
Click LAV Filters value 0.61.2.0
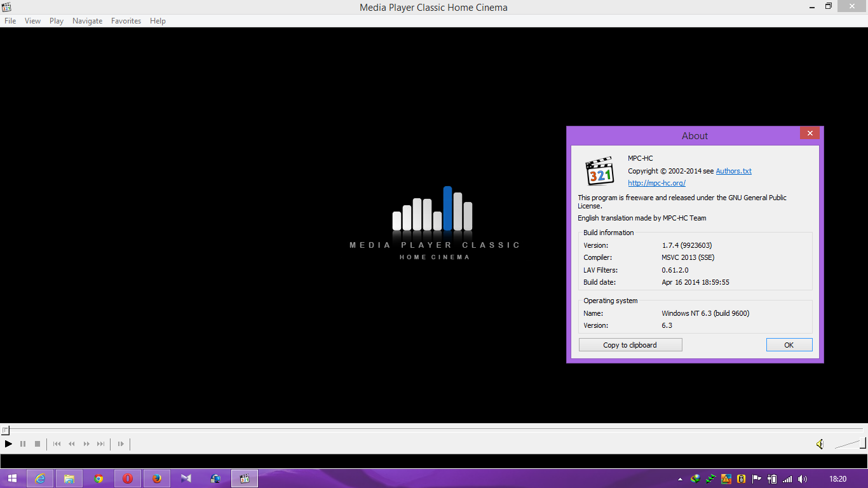[675, 270]
